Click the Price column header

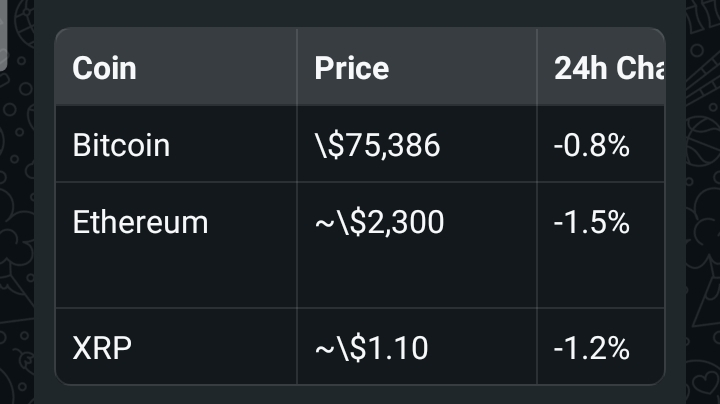pyautogui.click(x=352, y=68)
